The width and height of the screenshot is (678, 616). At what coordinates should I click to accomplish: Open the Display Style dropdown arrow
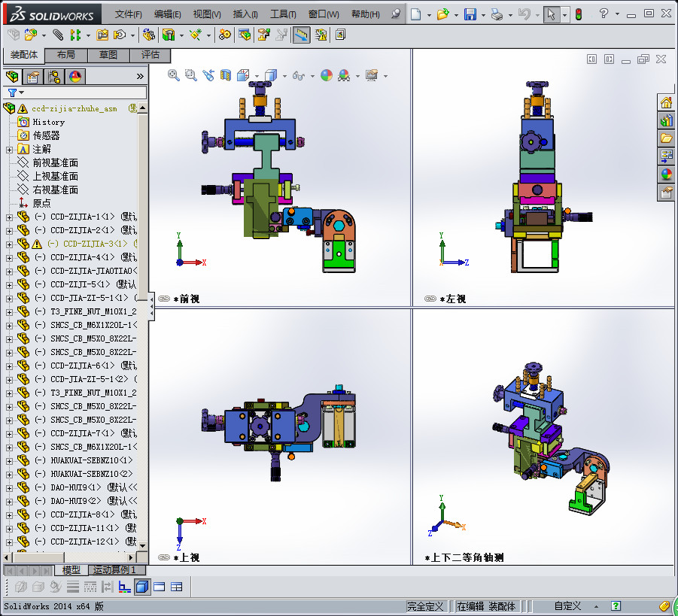click(284, 76)
